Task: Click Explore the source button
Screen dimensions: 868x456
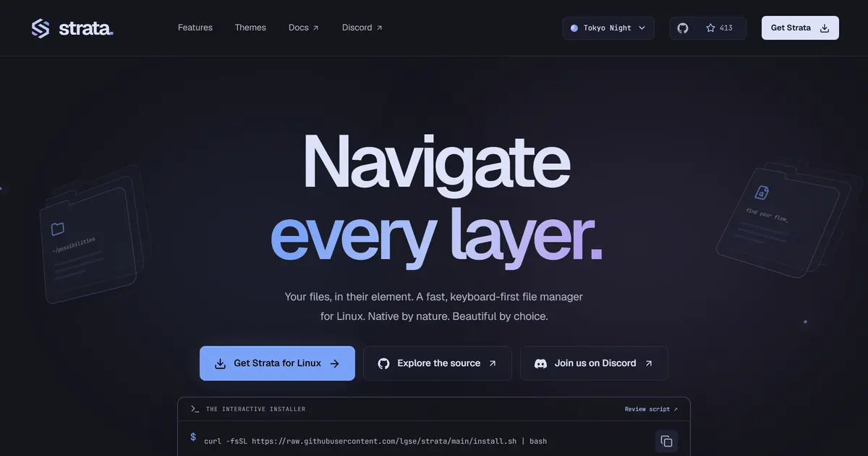Action: (437, 363)
